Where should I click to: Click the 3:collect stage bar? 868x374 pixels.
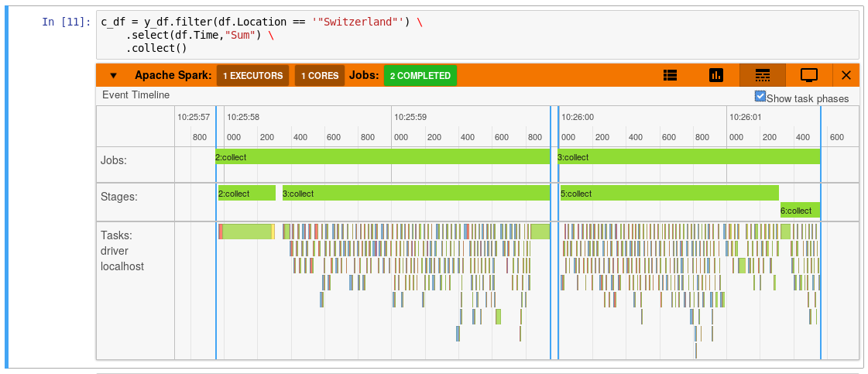pos(415,194)
